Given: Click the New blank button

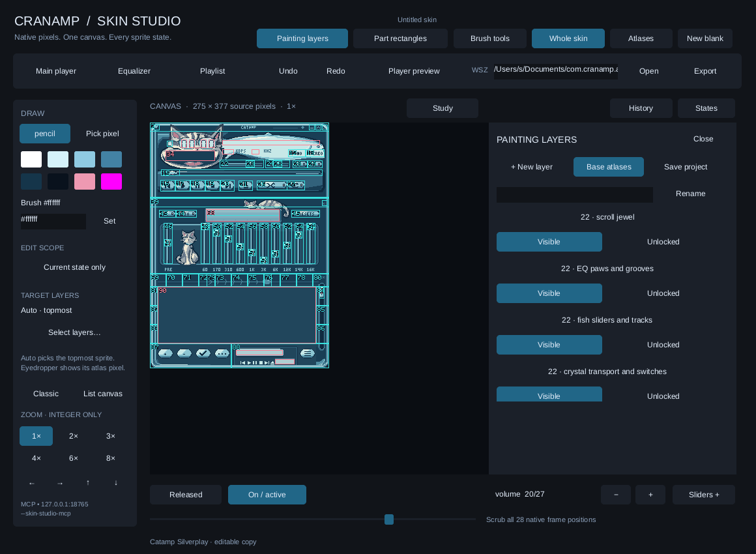Looking at the screenshot, I should (705, 38).
